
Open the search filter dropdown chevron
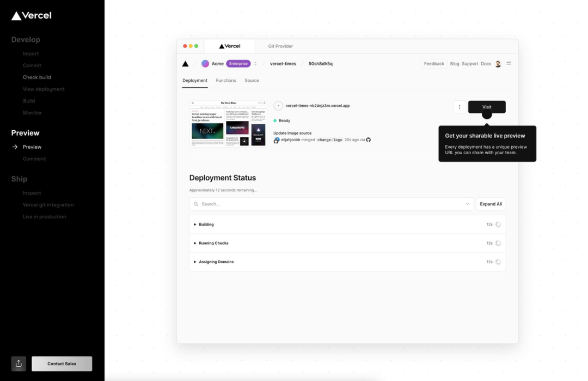tap(468, 204)
